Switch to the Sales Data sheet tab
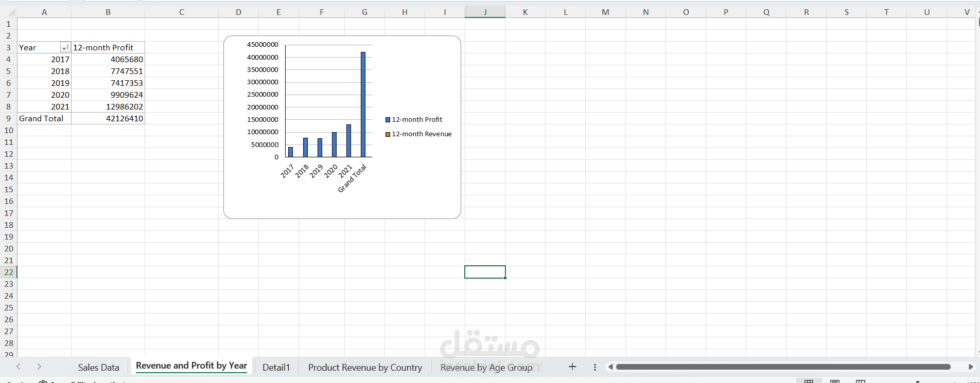Viewport: 980px width, 383px height. (x=99, y=367)
